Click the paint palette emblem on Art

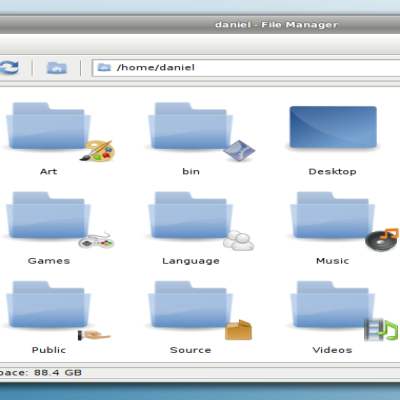pos(98,151)
